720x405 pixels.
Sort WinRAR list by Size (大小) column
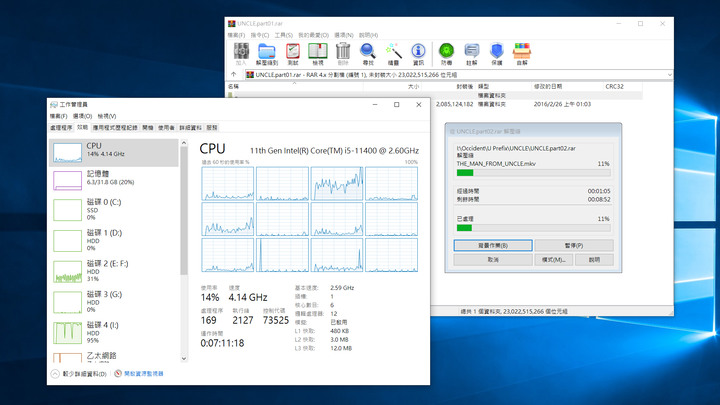392,86
